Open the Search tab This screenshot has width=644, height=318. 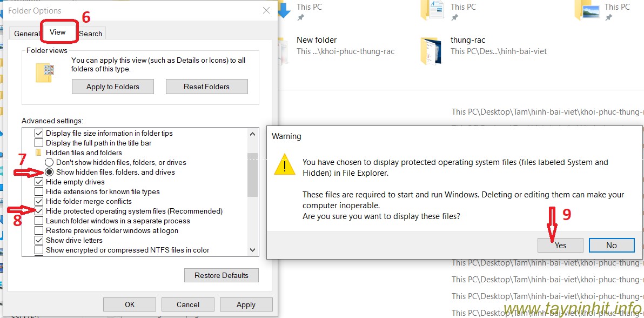coord(90,34)
